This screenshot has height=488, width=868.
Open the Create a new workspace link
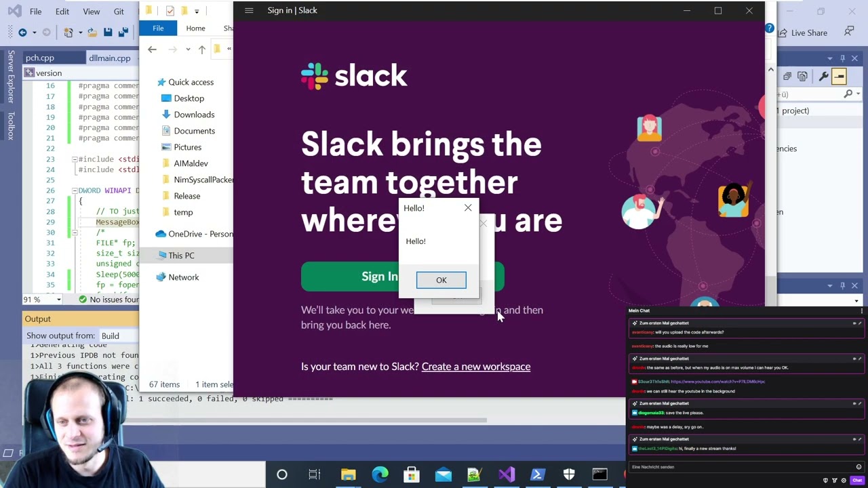coord(476,367)
